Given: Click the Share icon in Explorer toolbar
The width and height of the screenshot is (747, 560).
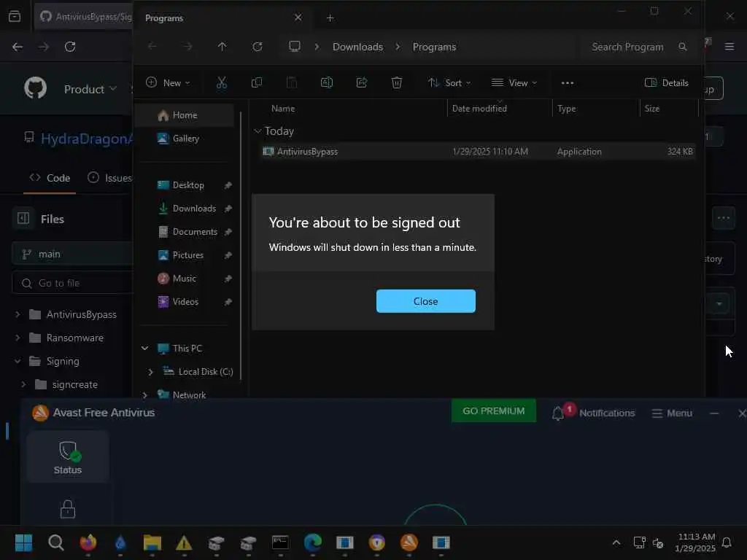Looking at the screenshot, I should coord(362,83).
